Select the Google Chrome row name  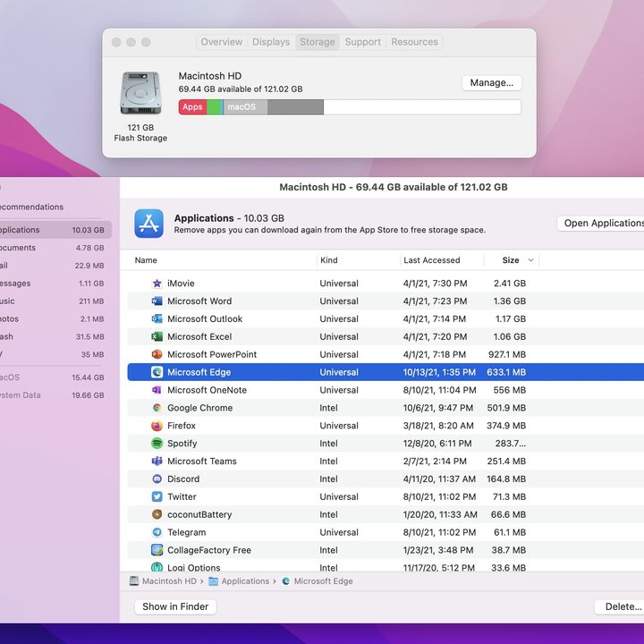(200, 408)
